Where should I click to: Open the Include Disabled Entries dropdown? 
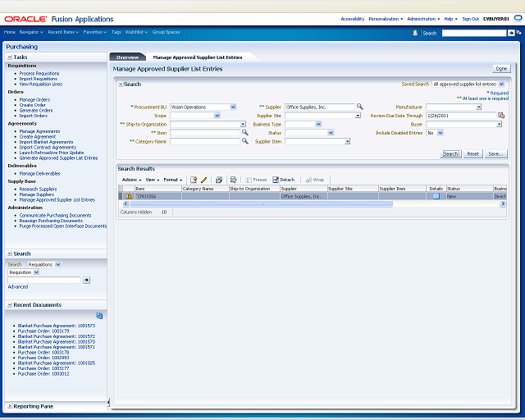pyautogui.click(x=441, y=133)
